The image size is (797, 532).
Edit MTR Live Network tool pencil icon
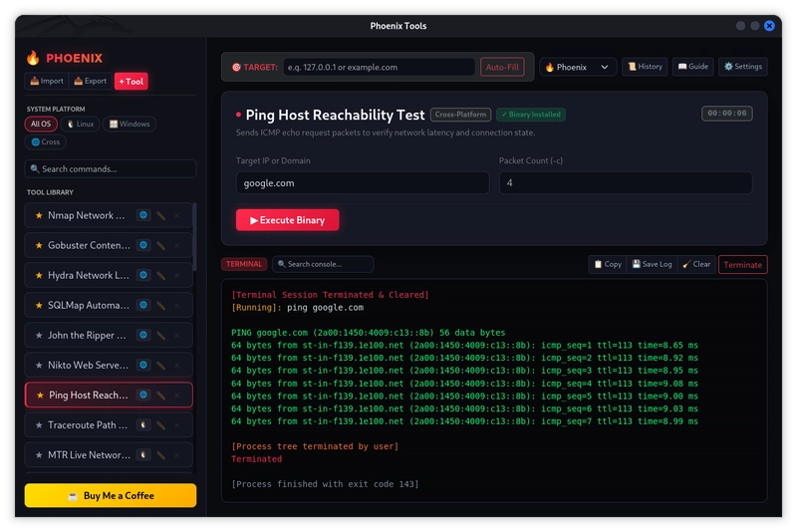tap(160, 455)
